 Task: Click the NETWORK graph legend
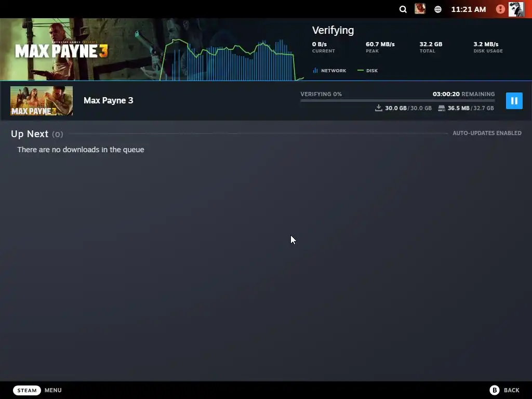(x=329, y=71)
